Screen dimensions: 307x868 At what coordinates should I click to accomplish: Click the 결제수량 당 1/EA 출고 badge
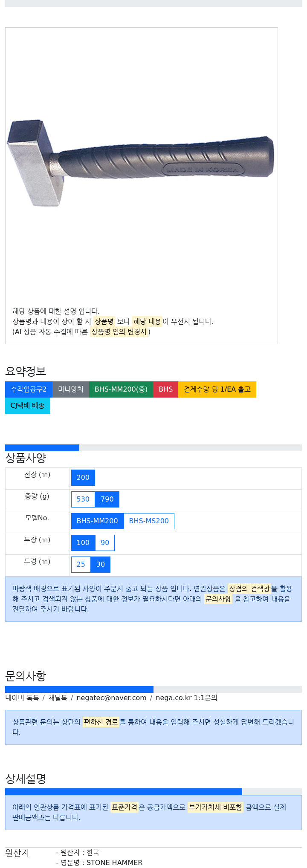(x=217, y=389)
